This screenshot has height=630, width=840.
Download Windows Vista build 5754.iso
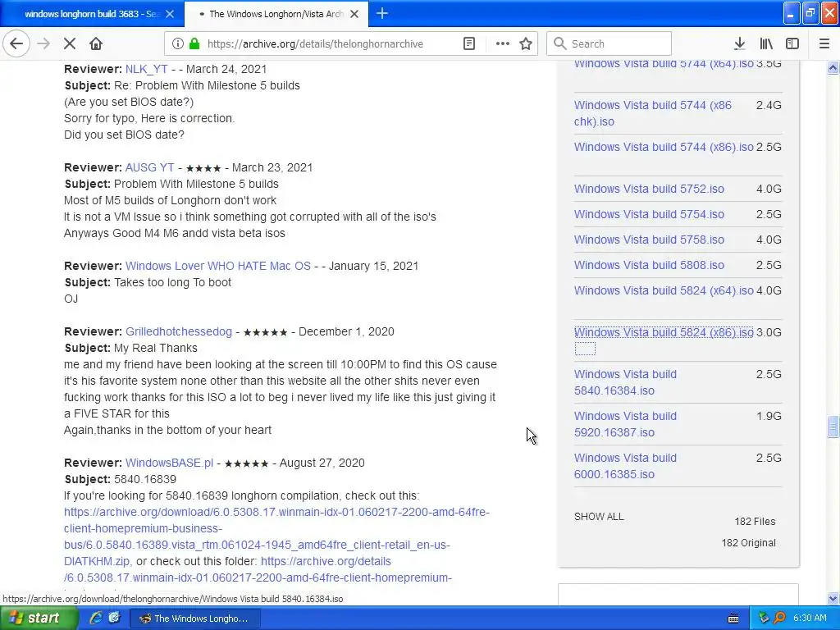click(649, 214)
